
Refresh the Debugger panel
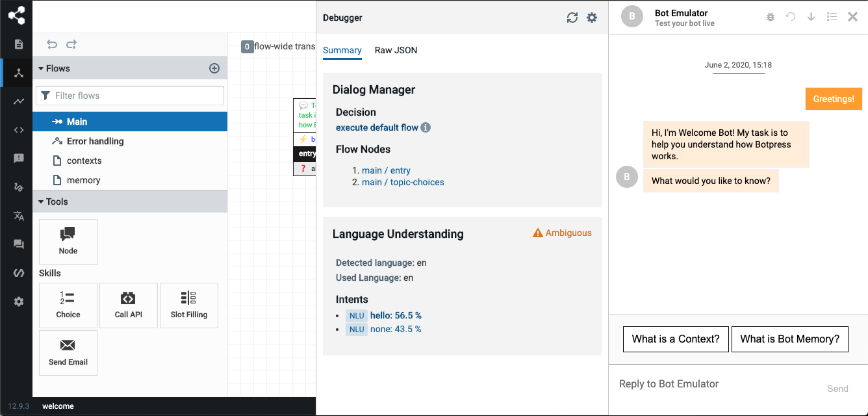(x=572, y=18)
